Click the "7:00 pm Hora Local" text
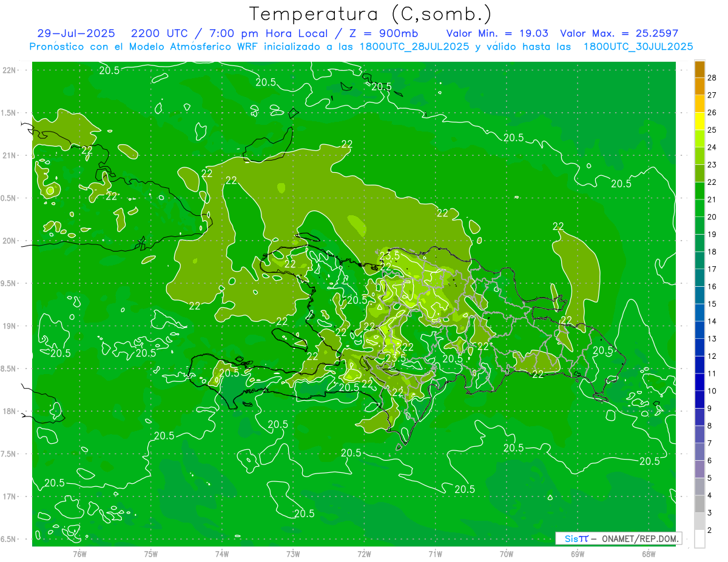This screenshot has width=728, height=562. [x=268, y=34]
